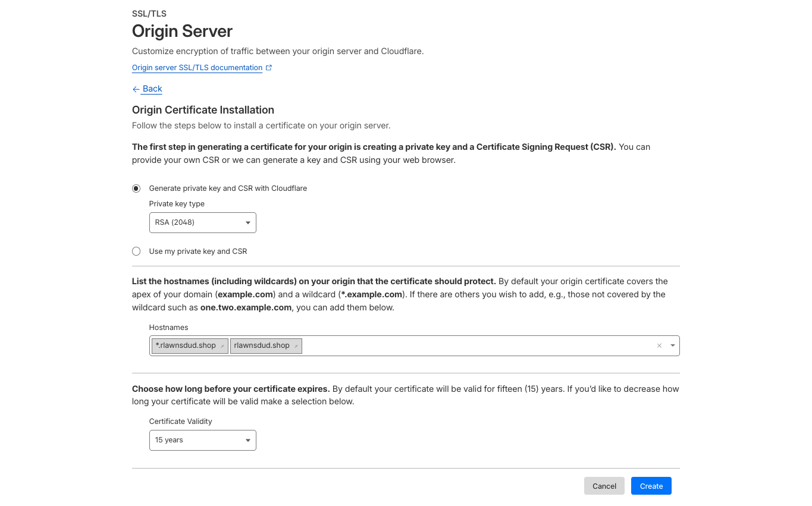This screenshot has height=506, width=812.
Task: Click the Certificate Validity label
Action: point(181,422)
